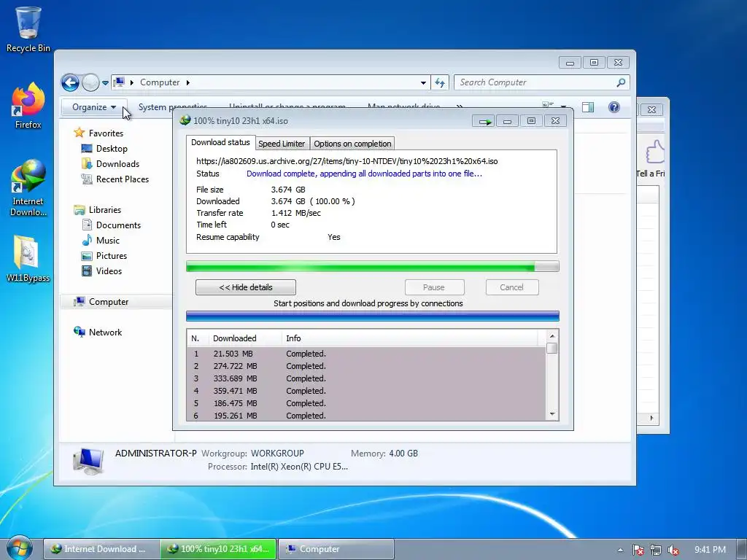Viewport: 747px width, 560px height.
Task: Click the Downloaded column header
Action: tap(245, 338)
